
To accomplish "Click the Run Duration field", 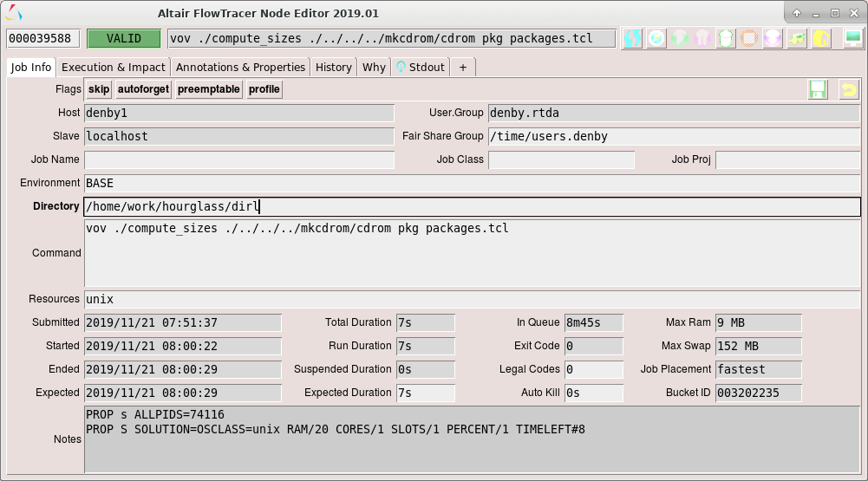I will (426, 346).
